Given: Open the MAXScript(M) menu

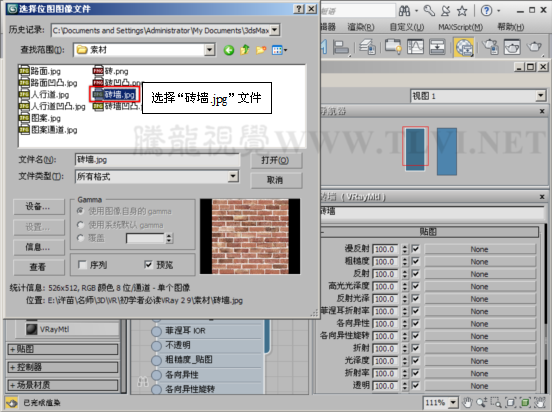Looking at the screenshot, I should click(x=460, y=27).
